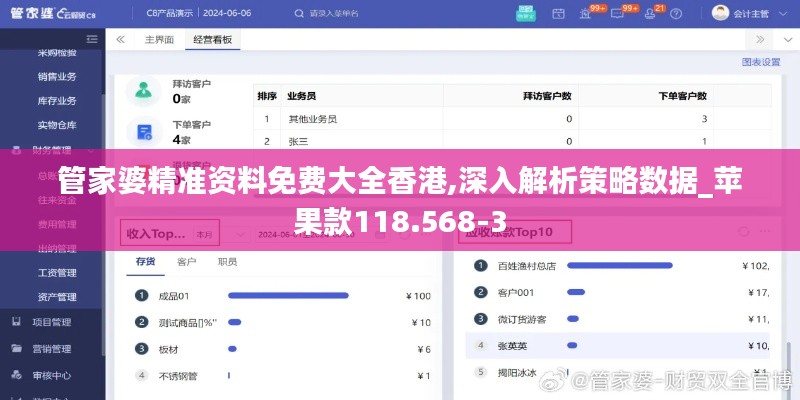Click the double left arrow beside tabs
The height and width of the screenshot is (400, 800).
pyautogui.click(x=120, y=39)
